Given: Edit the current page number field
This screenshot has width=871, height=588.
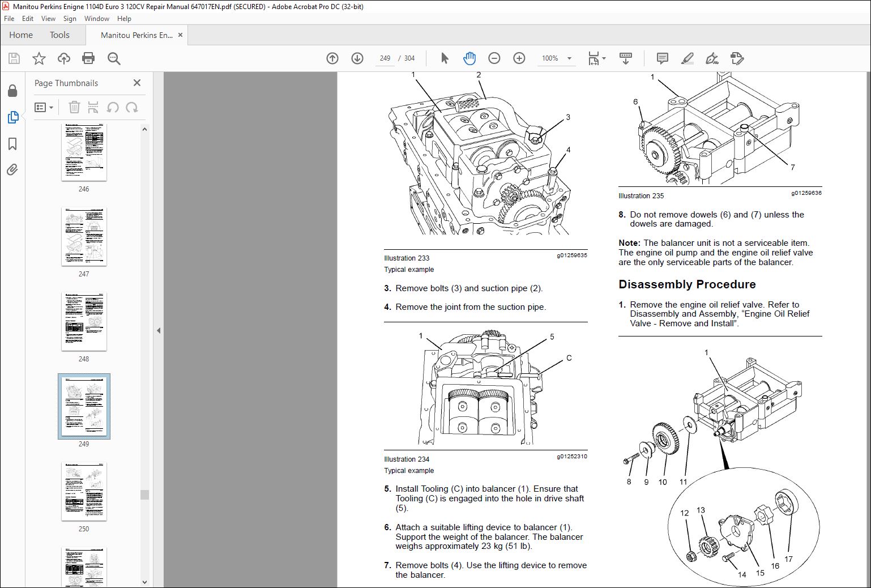Looking at the screenshot, I should (x=385, y=58).
